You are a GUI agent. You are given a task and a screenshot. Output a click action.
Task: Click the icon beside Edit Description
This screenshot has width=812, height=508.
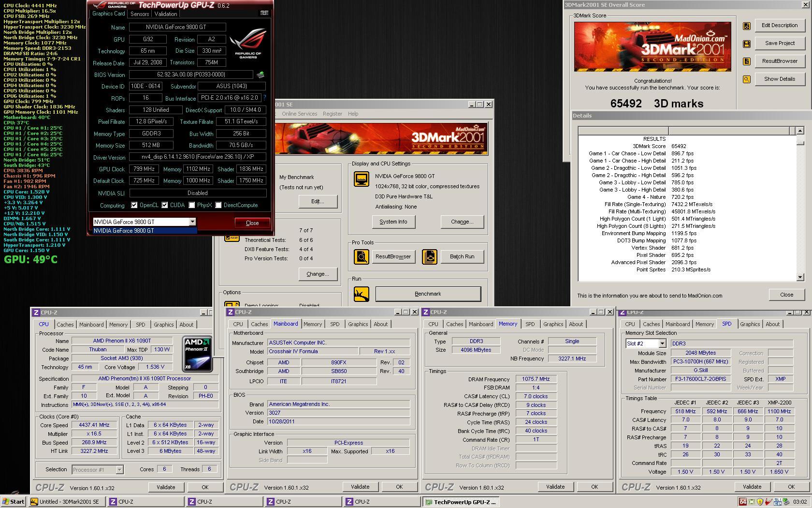point(747,26)
